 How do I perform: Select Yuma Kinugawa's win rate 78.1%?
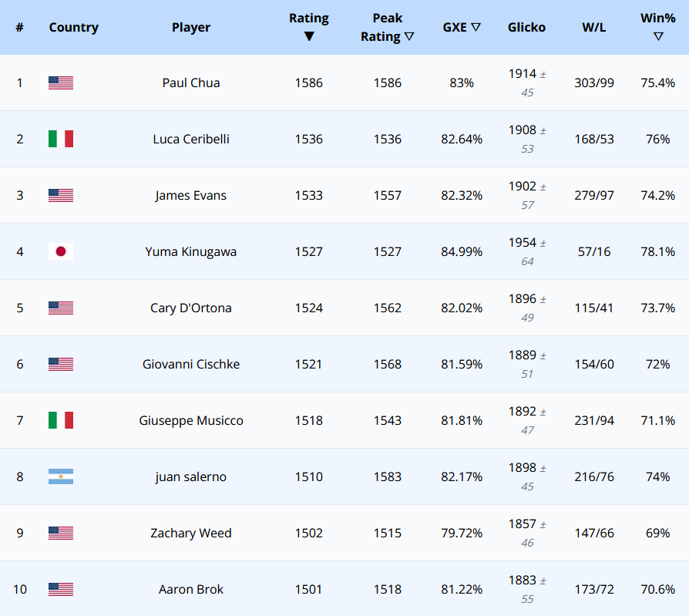pos(657,251)
